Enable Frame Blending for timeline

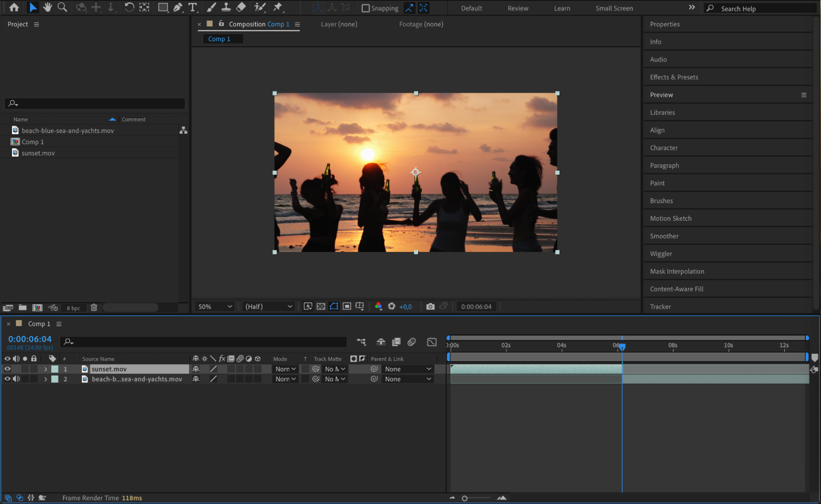click(x=396, y=342)
